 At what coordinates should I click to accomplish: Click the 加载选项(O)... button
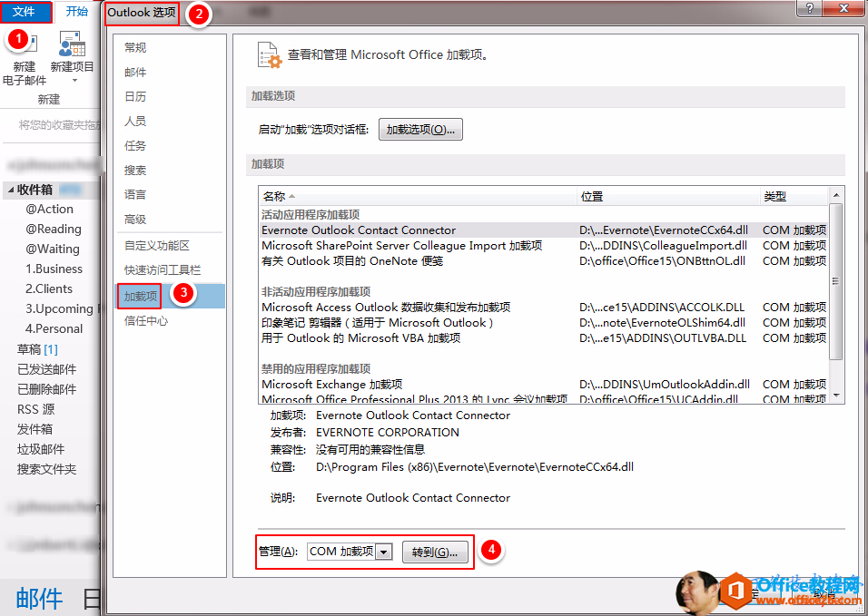pos(420,130)
